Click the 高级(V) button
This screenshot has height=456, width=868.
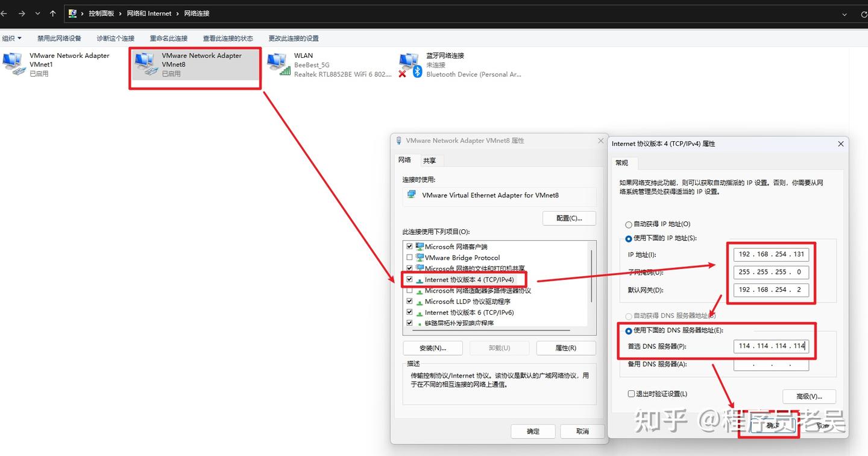808,396
